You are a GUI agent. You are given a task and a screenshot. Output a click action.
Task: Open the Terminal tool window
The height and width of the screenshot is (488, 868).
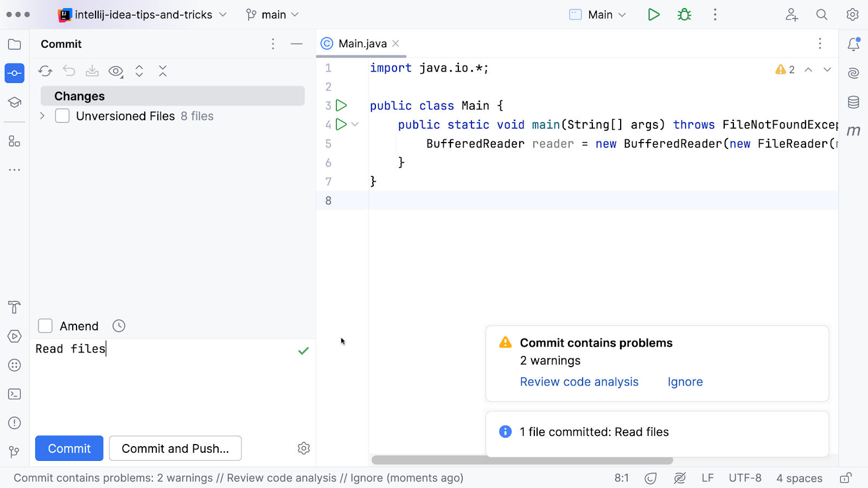[x=15, y=394]
